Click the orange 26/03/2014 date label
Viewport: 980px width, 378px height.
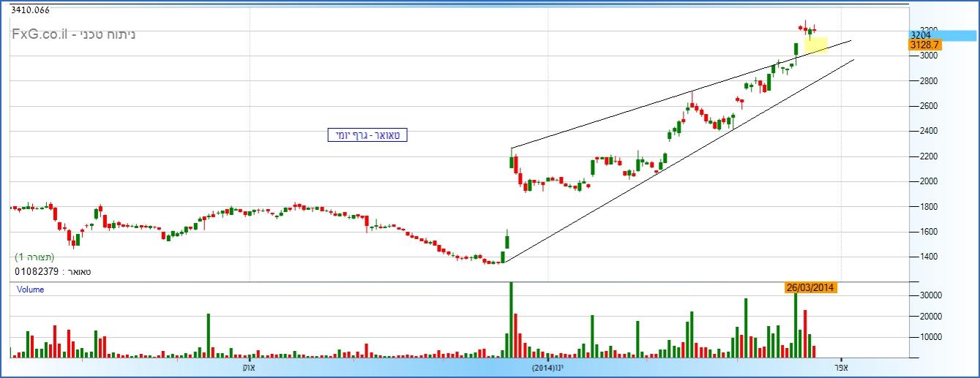point(810,287)
